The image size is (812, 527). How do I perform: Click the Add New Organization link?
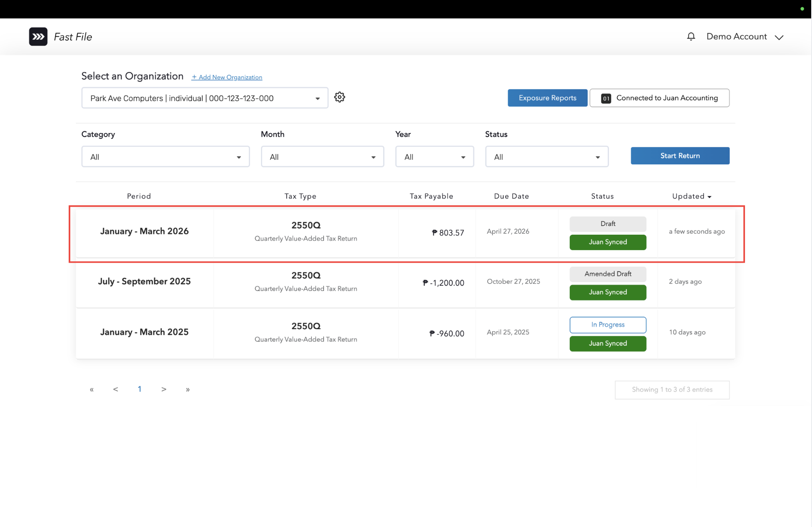point(227,77)
